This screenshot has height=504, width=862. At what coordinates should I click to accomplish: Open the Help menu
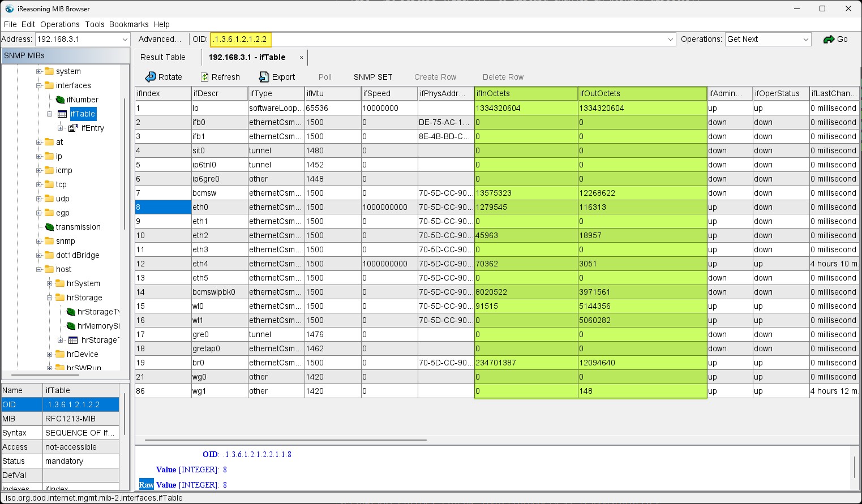pos(162,24)
